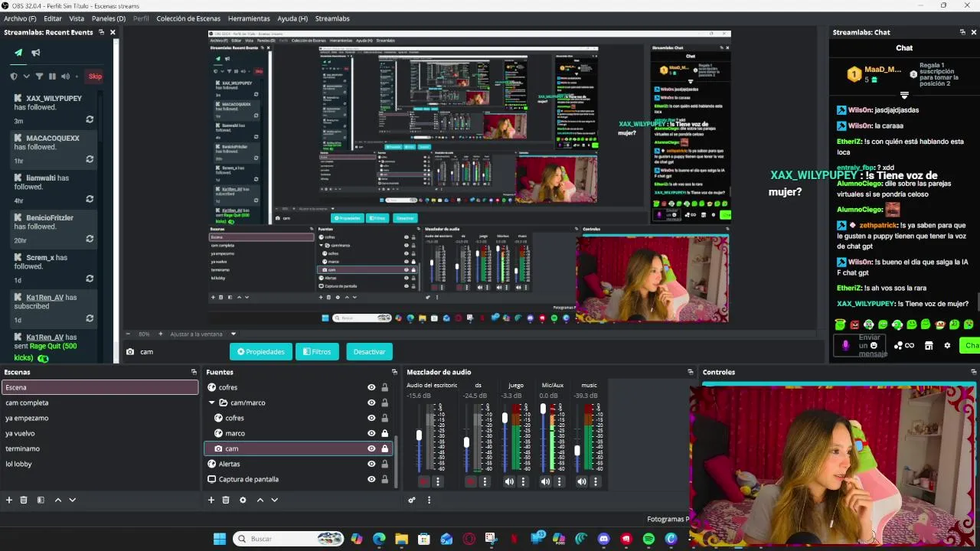
Task: Open Vista menu
Action: (x=77, y=18)
